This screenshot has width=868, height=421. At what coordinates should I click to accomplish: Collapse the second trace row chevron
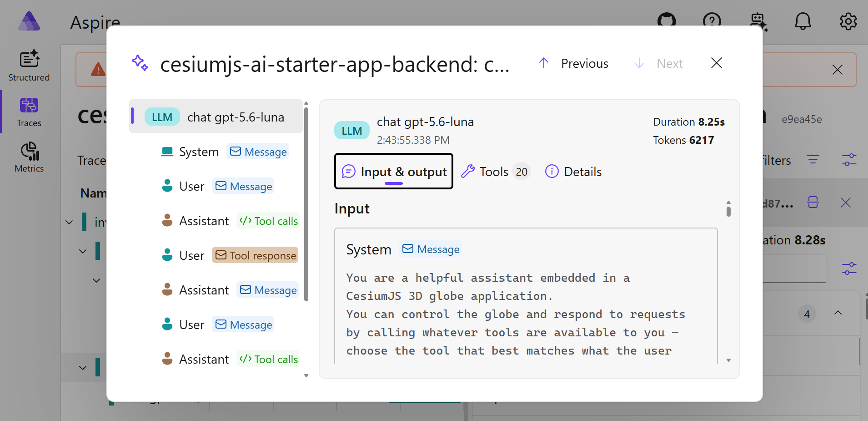(x=83, y=251)
